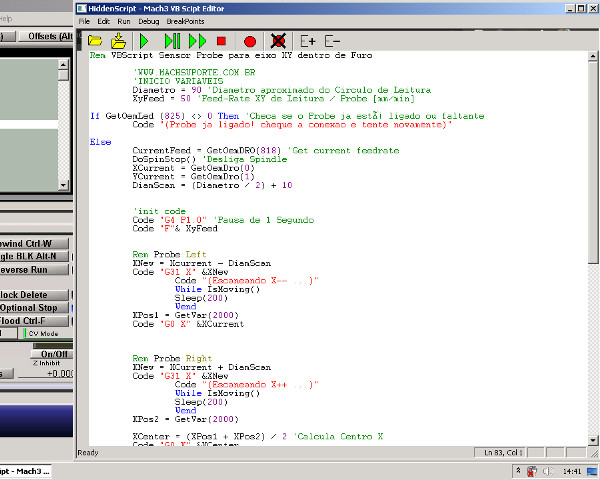
Task: Click the Rem Probe Left comment line
Action: pyautogui.click(x=170, y=255)
